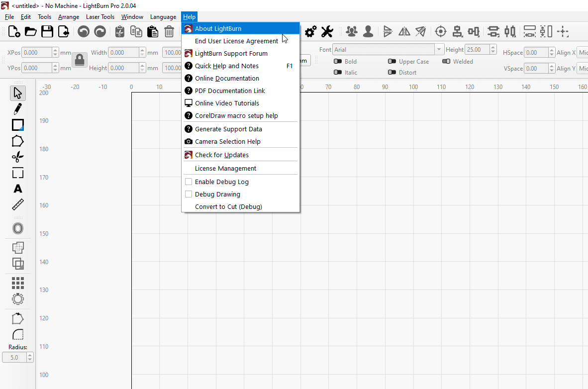The image size is (588, 389).
Task: Click the object Height spinner arrows
Action: point(142,68)
